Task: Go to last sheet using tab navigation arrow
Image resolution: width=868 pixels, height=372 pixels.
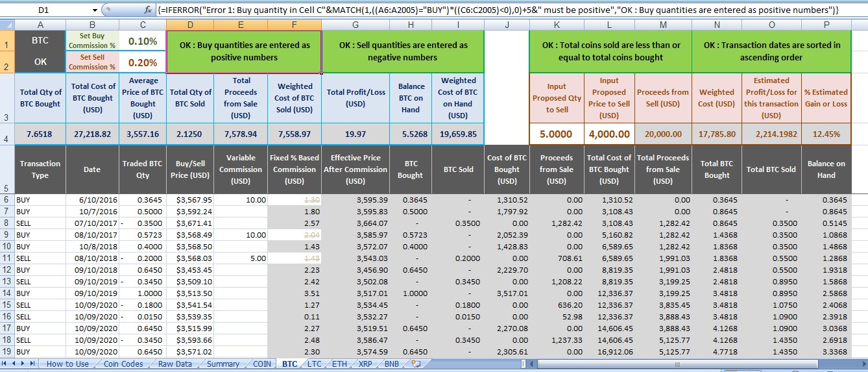Action: click(x=33, y=364)
